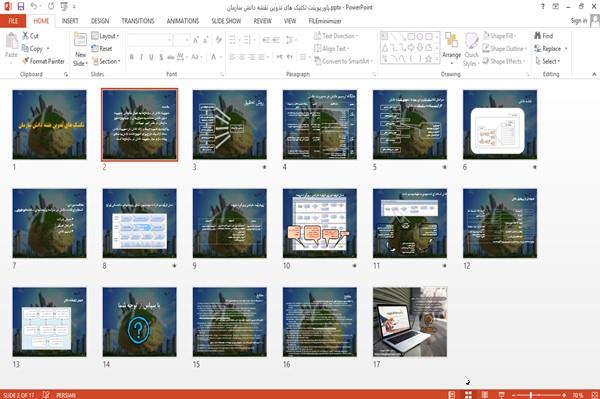Click the Undo arrow icon
Image resolution: width=600 pixels, height=399 pixels.
point(34,7)
